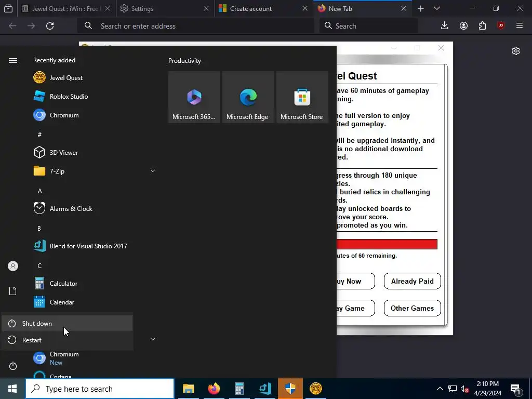The height and width of the screenshot is (399, 532).
Task: Click Already Paid button
Action: tap(412, 281)
